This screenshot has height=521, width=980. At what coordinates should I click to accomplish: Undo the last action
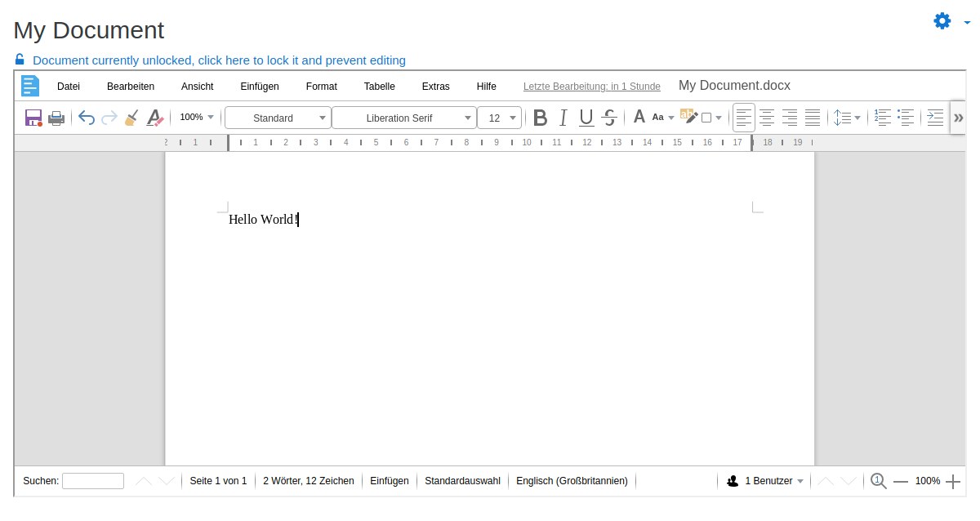pyautogui.click(x=87, y=118)
